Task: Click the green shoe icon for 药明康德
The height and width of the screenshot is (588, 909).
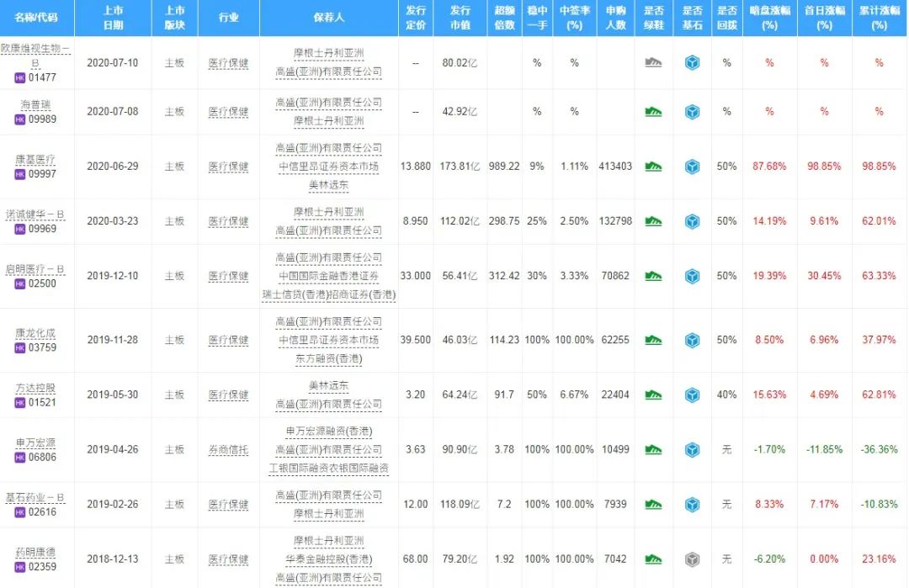Action: pos(653,559)
